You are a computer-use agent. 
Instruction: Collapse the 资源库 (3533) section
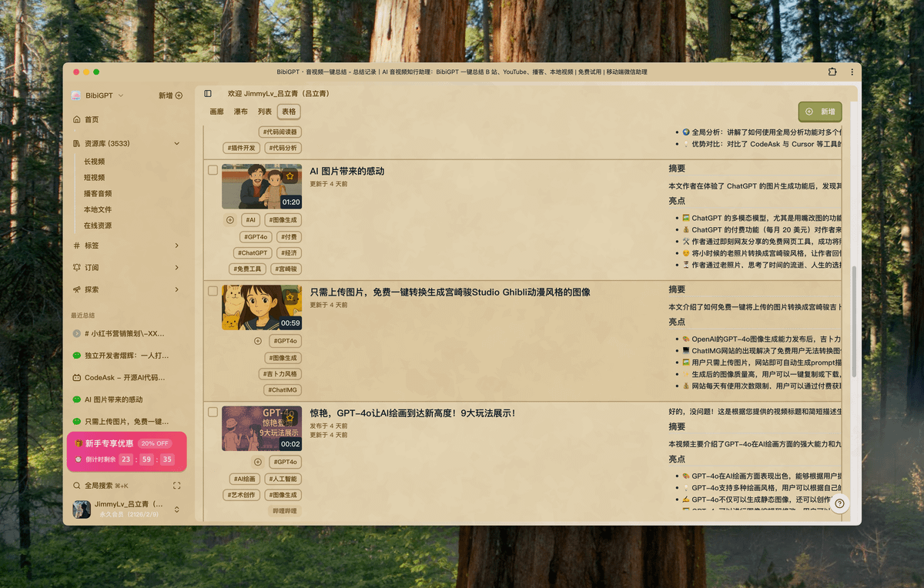click(x=176, y=143)
